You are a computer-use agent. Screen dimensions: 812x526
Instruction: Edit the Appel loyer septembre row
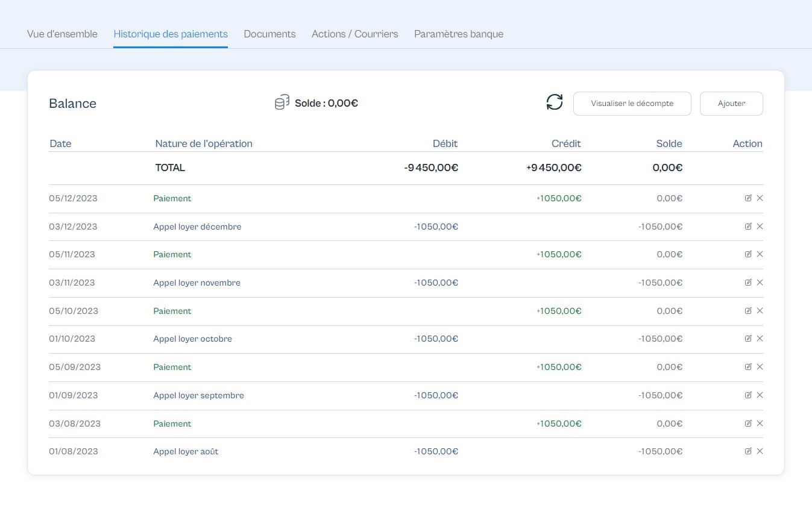point(748,395)
